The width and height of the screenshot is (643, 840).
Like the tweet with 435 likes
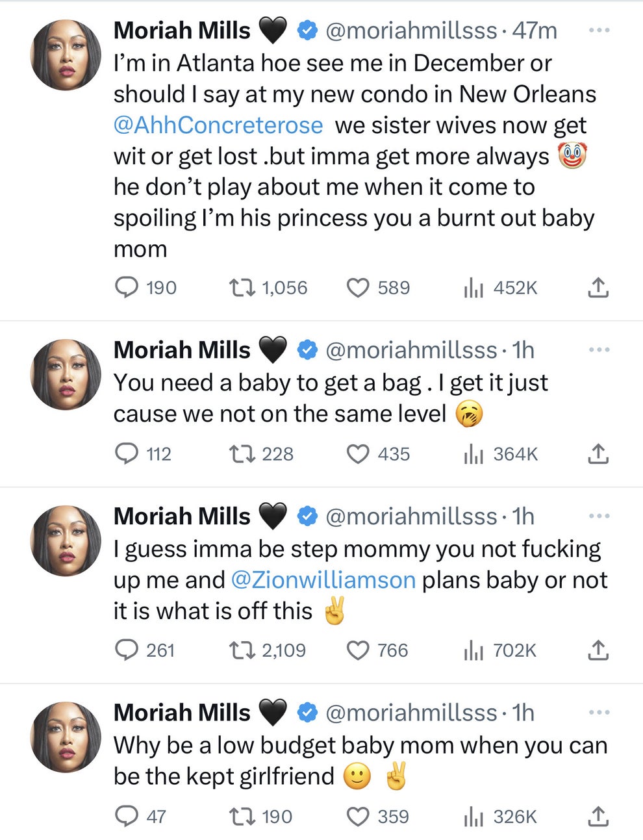click(x=358, y=454)
